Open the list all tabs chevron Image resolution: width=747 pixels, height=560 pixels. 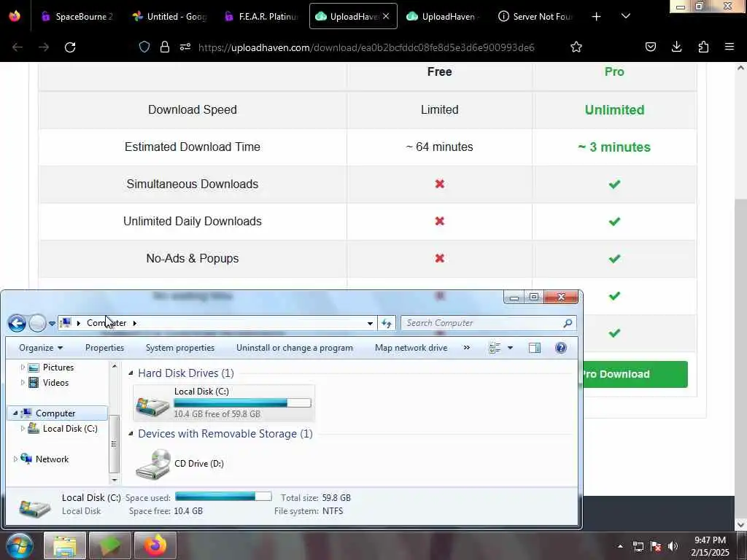coord(626,16)
